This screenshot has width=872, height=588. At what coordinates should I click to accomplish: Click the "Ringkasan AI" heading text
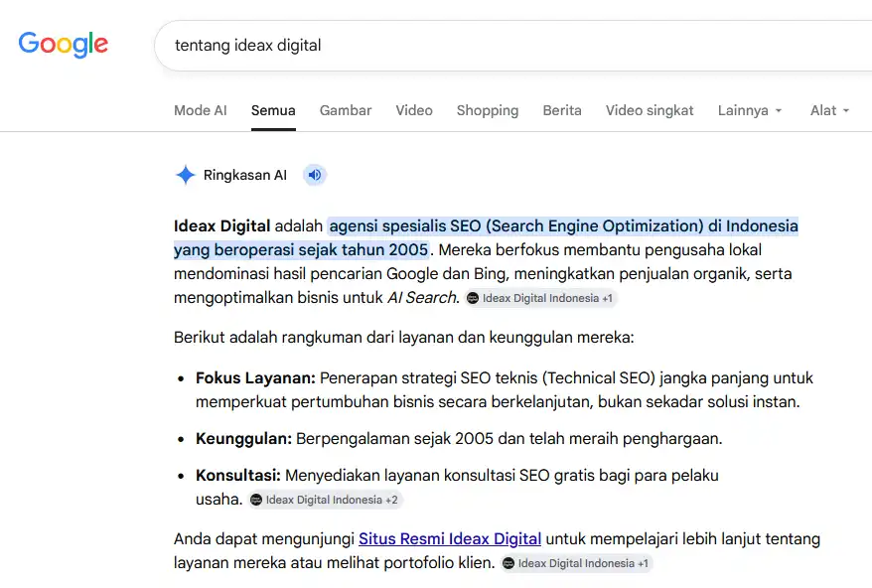(245, 175)
